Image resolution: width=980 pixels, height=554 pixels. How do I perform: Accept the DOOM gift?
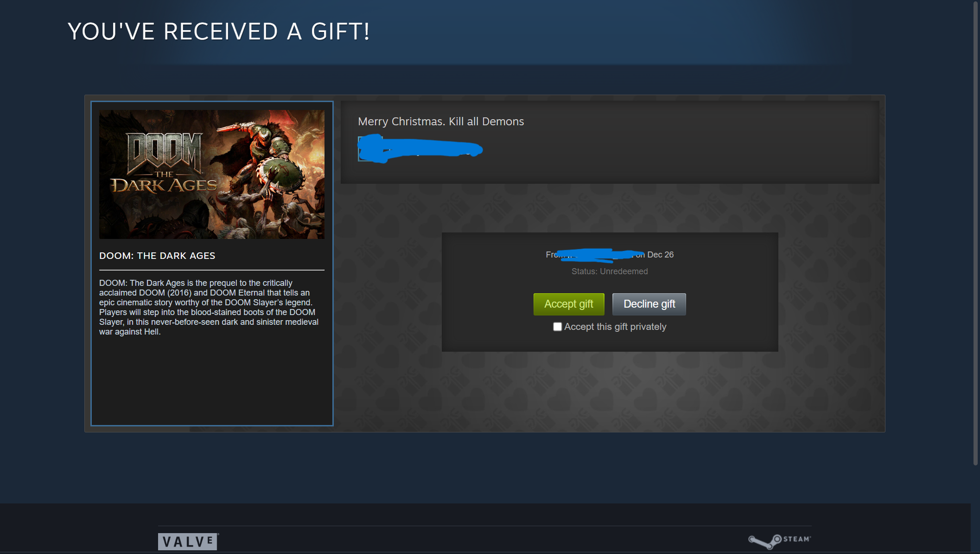tap(569, 304)
